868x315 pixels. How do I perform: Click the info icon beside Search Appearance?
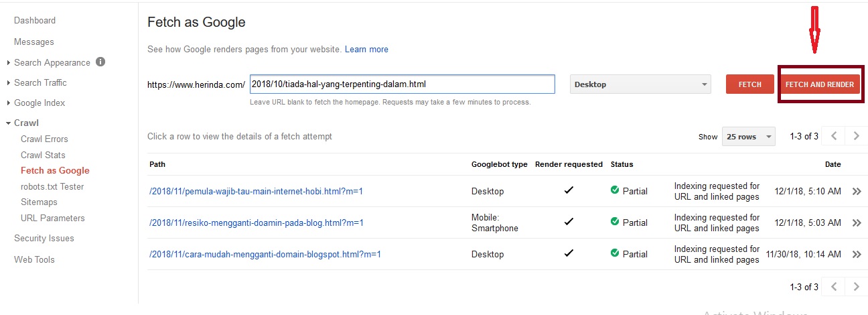(100, 62)
